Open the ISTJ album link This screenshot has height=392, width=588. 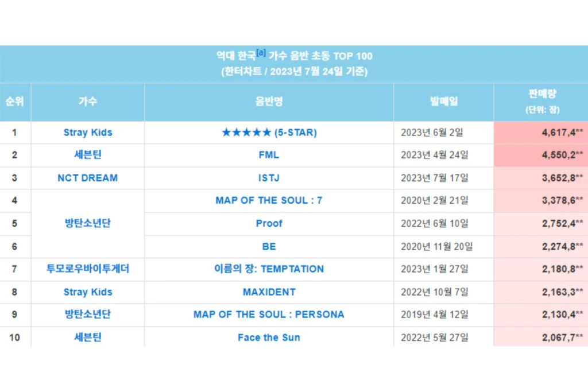coord(269,178)
